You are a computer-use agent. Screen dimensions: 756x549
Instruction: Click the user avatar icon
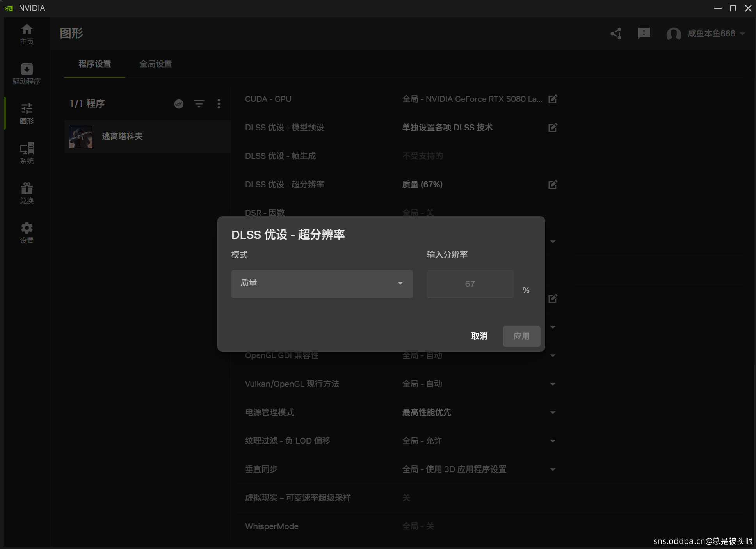pos(674,34)
